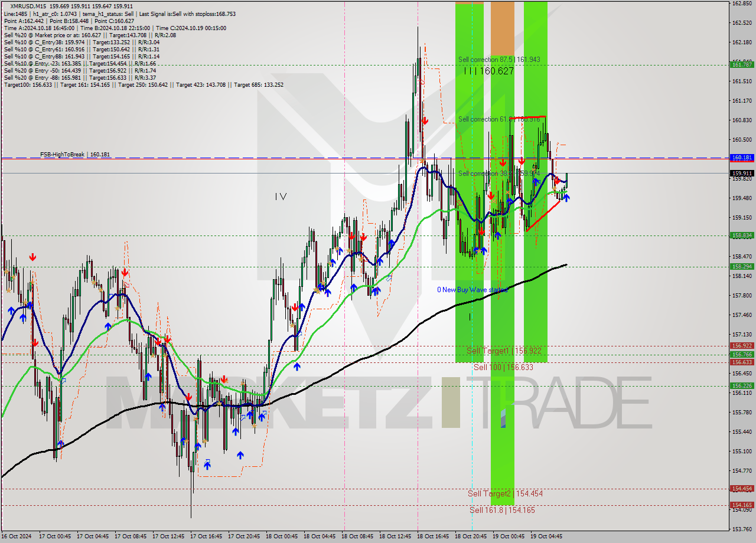Click the red 156.633 price tag
The width and height of the screenshot is (756, 543).
pyautogui.click(x=742, y=362)
